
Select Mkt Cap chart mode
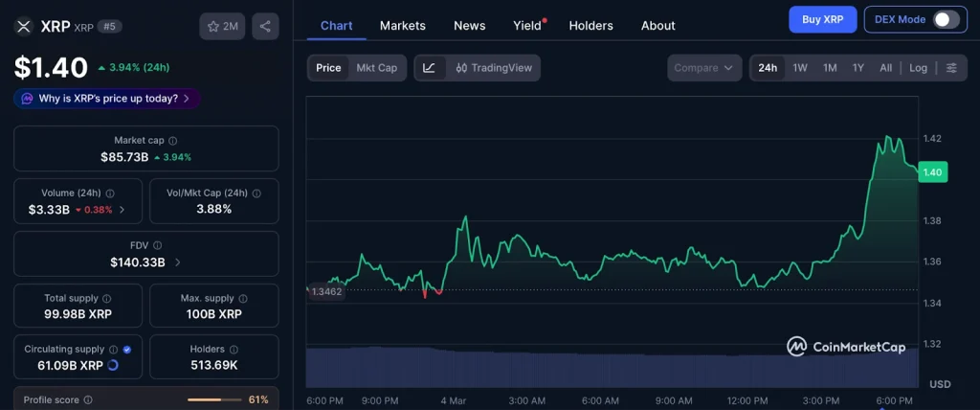point(376,68)
